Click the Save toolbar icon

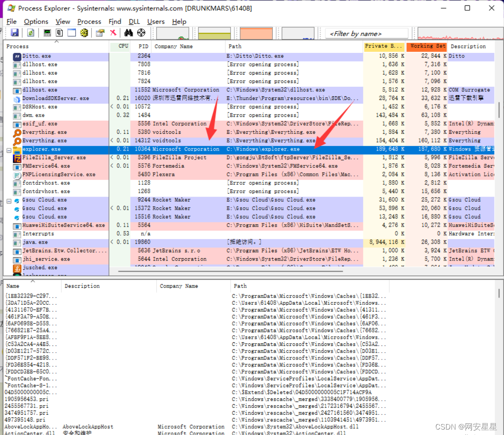click(x=15, y=33)
